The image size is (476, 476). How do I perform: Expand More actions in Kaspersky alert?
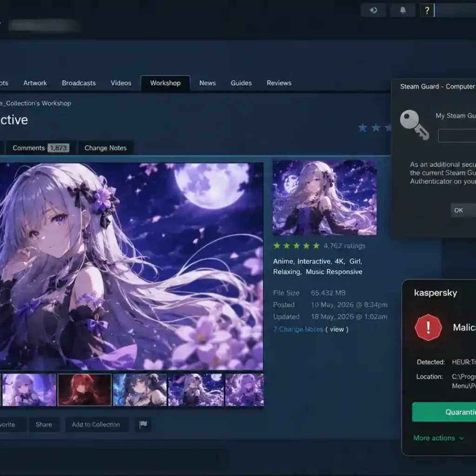(x=439, y=438)
